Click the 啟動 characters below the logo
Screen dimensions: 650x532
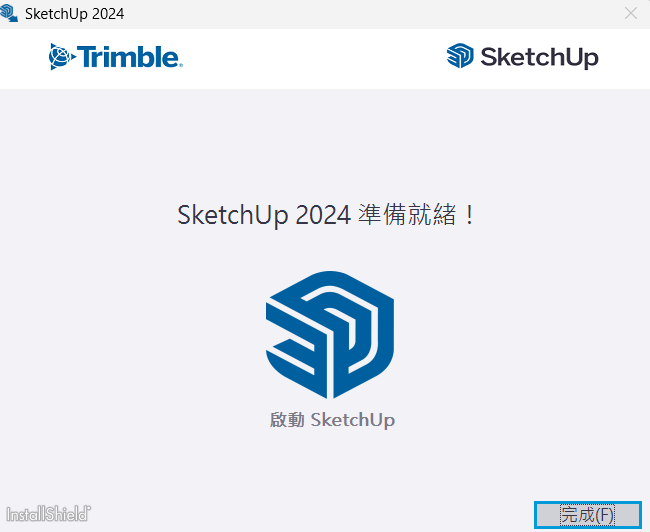[287, 420]
